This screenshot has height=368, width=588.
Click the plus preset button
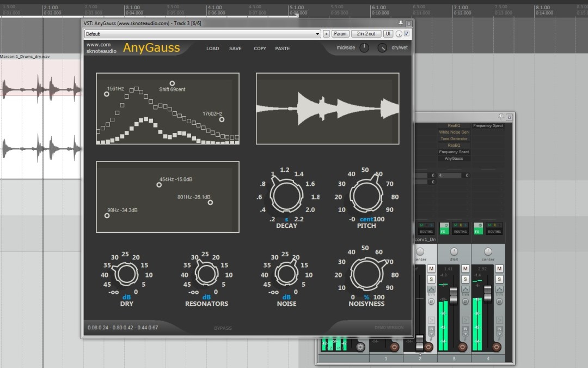pyautogui.click(x=326, y=34)
